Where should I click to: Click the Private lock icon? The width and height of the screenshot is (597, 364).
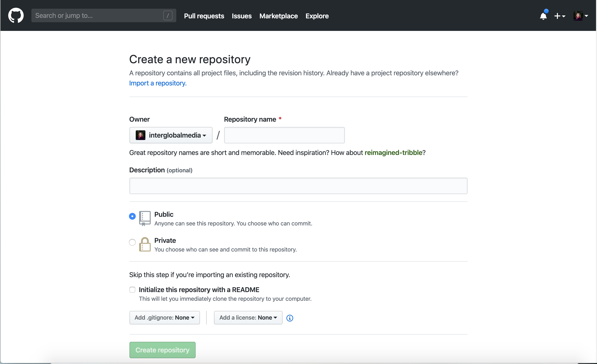[x=145, y=244]
